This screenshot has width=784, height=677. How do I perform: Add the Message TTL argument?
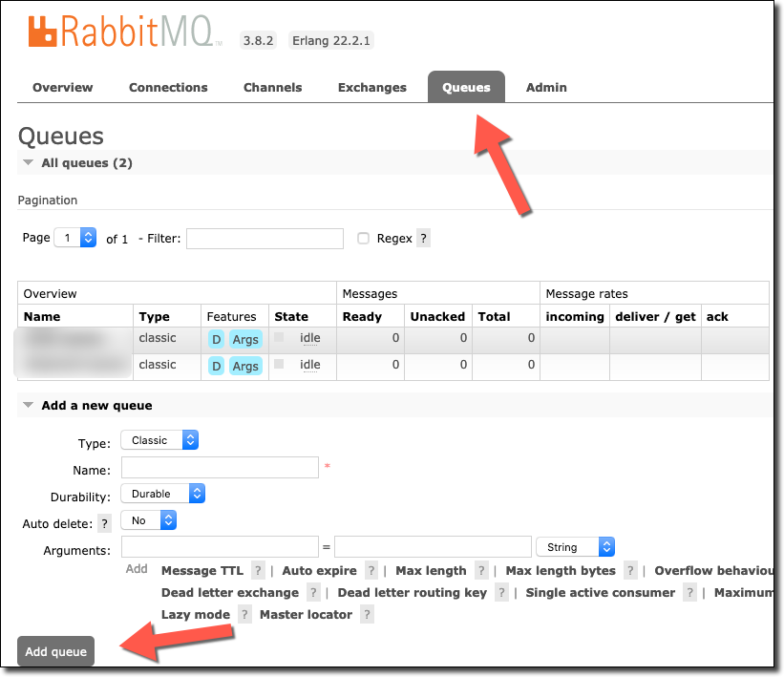[x=202, y=570]
